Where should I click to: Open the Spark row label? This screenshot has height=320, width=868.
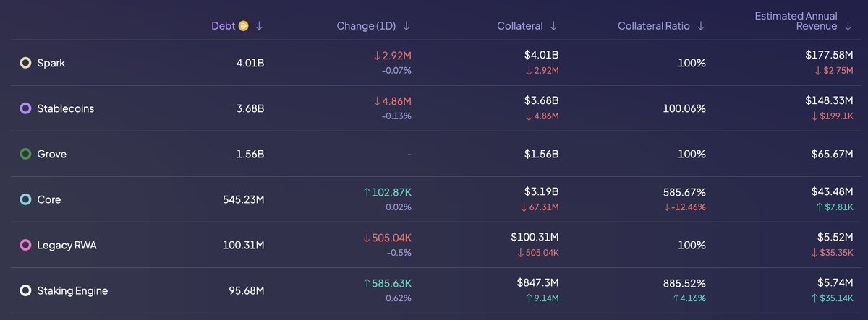(51, 63)
